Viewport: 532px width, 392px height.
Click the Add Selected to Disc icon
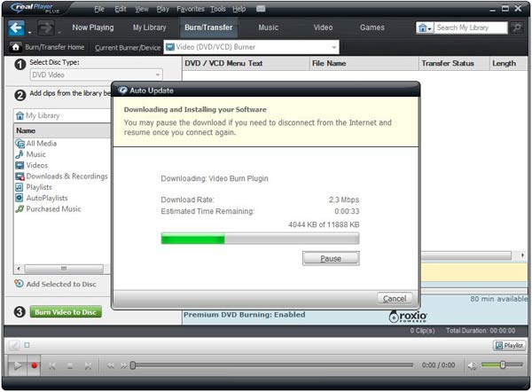[x=19, y=284]
